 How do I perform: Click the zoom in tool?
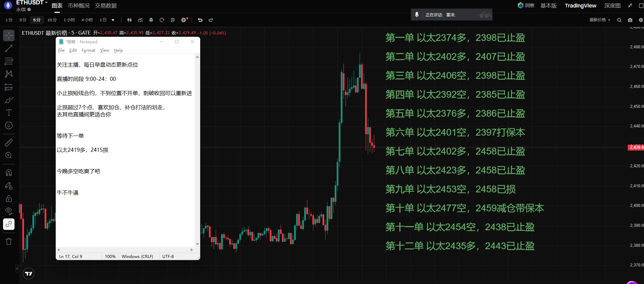[x=9, y=155]
